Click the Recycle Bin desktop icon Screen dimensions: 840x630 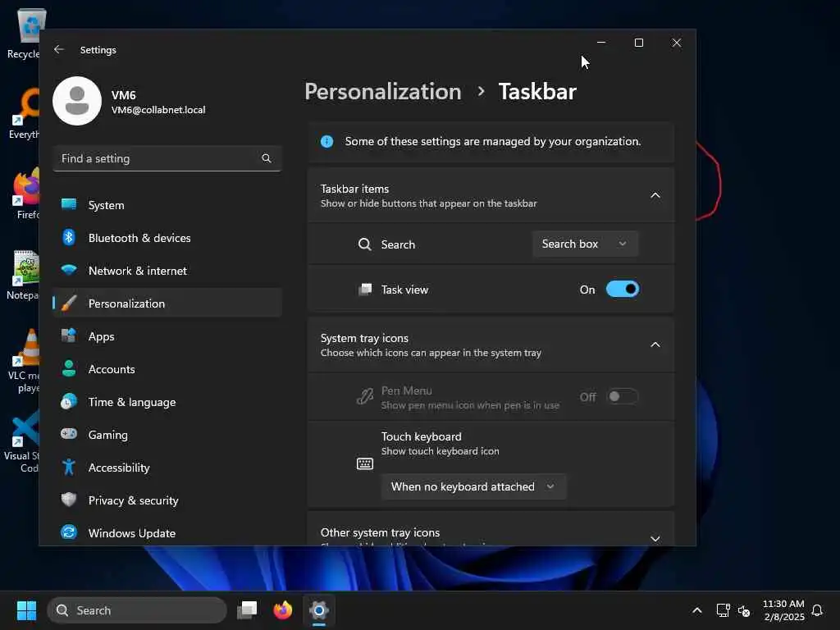coord(25,33)
